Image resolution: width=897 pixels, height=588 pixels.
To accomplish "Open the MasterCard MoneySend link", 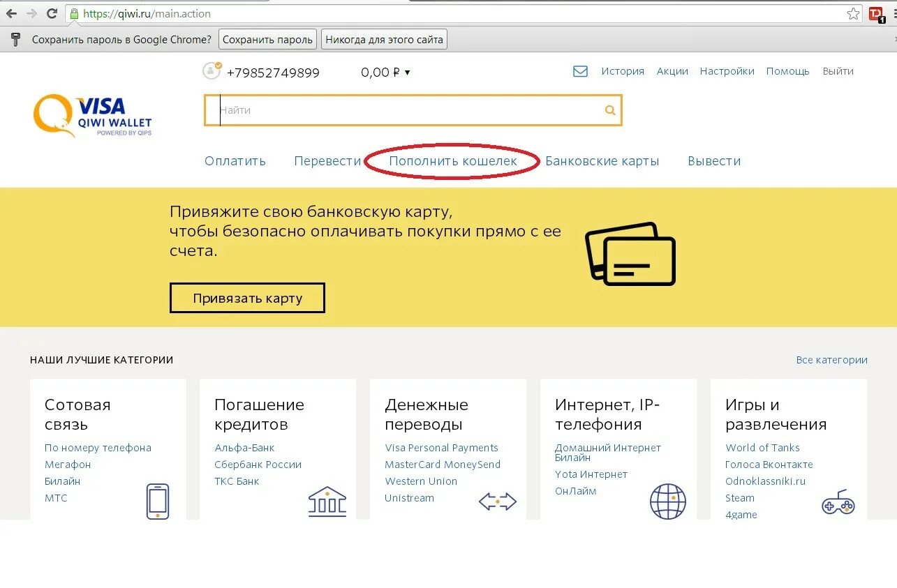I will pos(443,465).
